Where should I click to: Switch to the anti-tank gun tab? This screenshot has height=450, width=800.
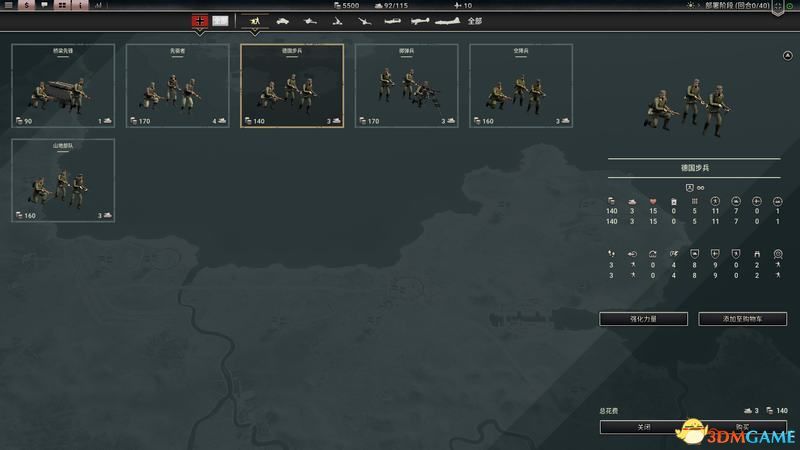pyautogui.click(x=310, y=21)
